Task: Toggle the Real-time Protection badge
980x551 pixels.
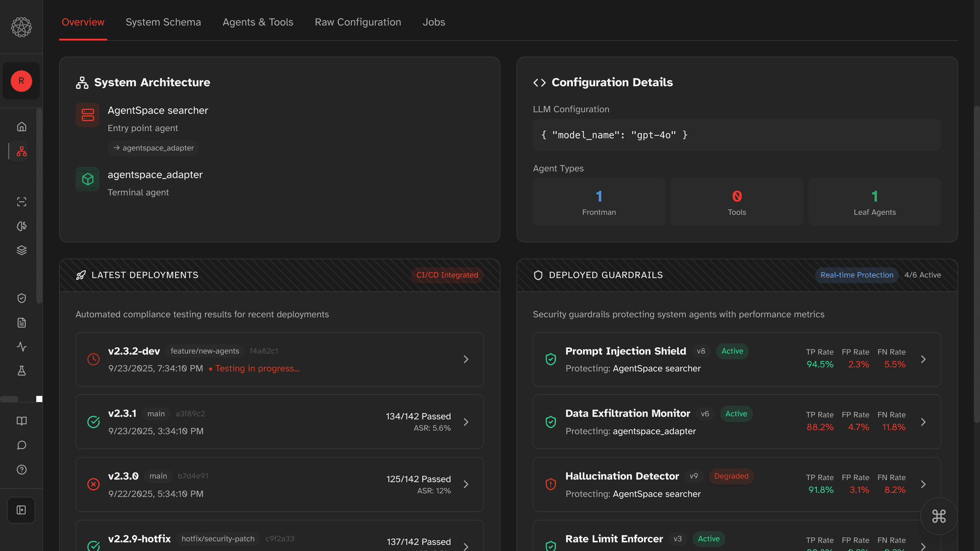Action: click(856, 275)
